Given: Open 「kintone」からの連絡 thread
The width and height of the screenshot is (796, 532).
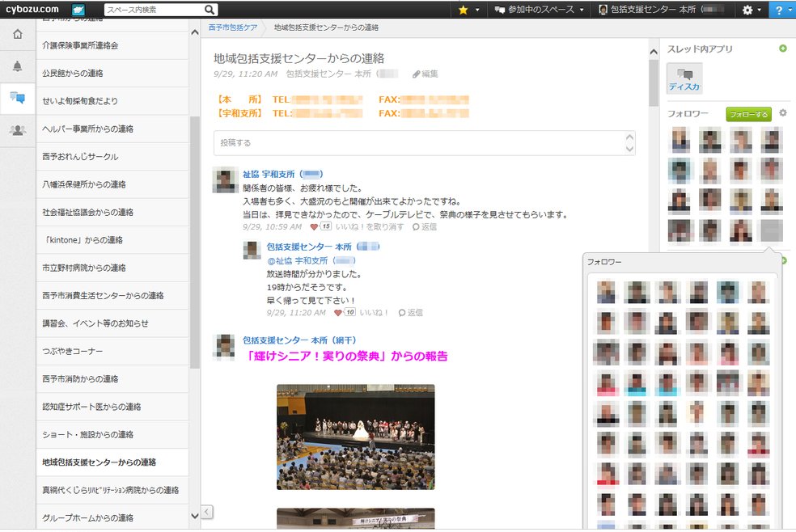Looking at the screenshot, I should 112,240.
